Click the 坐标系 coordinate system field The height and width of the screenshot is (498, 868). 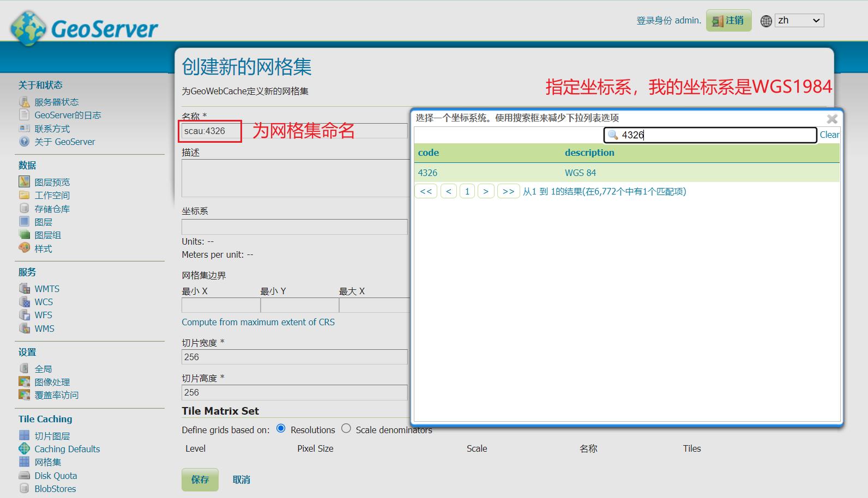(x=294, y=227)
